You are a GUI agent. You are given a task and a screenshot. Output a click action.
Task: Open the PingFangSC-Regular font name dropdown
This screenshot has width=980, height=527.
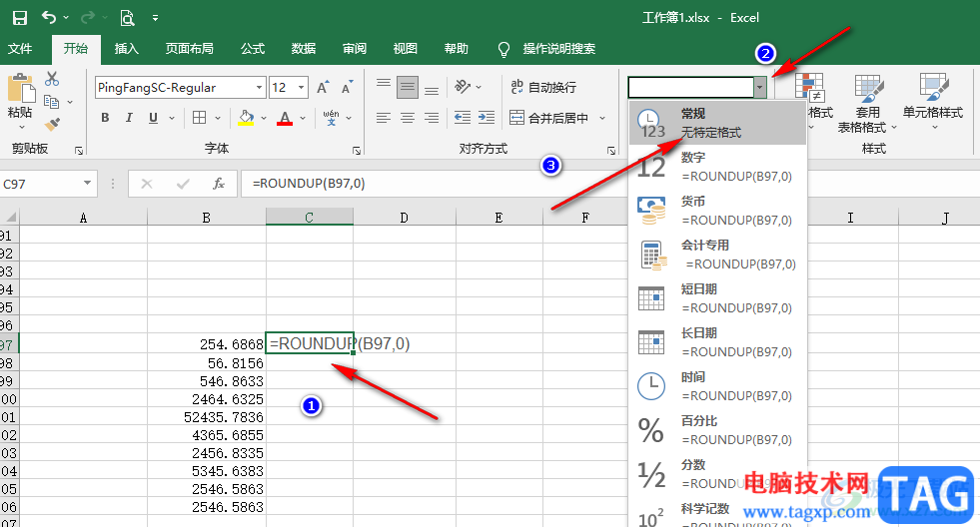259,88
